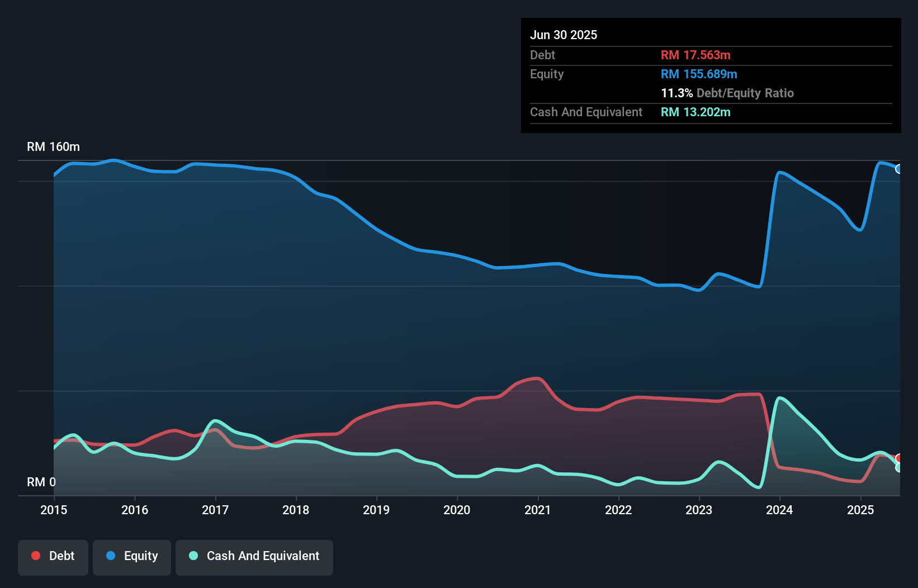This screenshot has width=918, height=588.
Task: Expand the Jun 30 2025 tooltip header
Action: click(564, 35)
